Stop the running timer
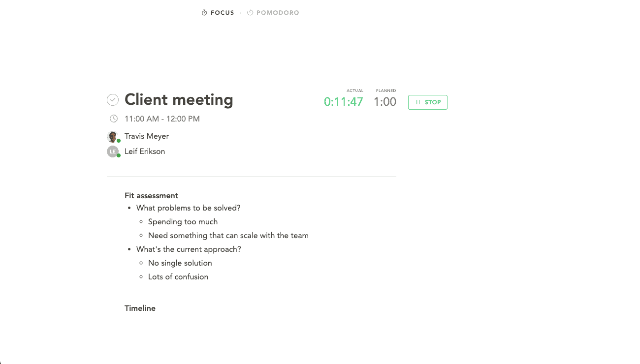This screenshot has width=640, height=364. [427, 102]
